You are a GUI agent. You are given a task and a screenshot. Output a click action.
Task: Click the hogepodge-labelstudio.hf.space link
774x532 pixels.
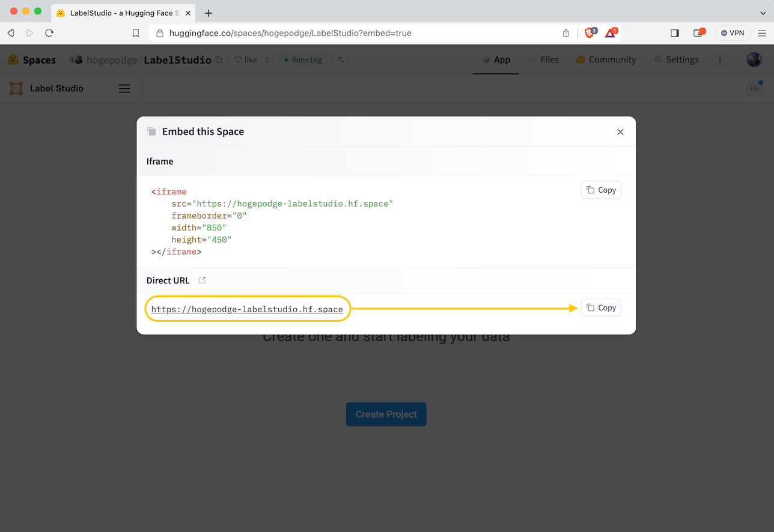click(x=247, y=309)
